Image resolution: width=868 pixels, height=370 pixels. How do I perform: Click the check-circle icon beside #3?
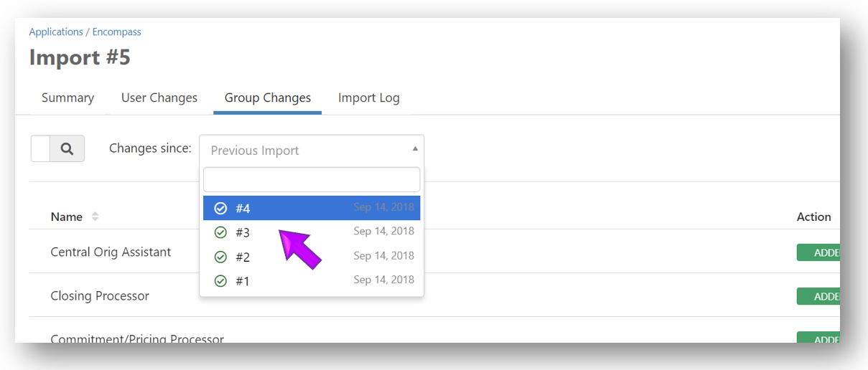(220, 232)
